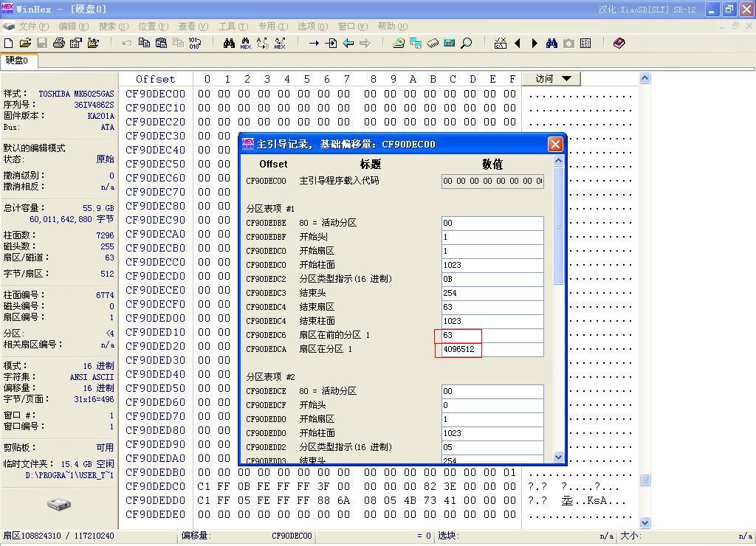
Task: Click the table grid toolbar icon
Action: 585,44
